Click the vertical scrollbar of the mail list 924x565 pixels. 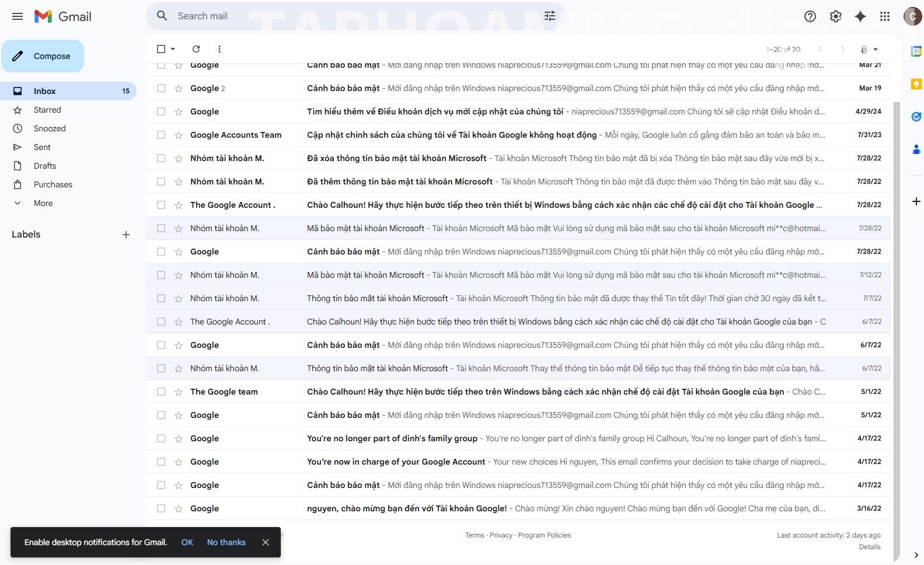(897, 292)
